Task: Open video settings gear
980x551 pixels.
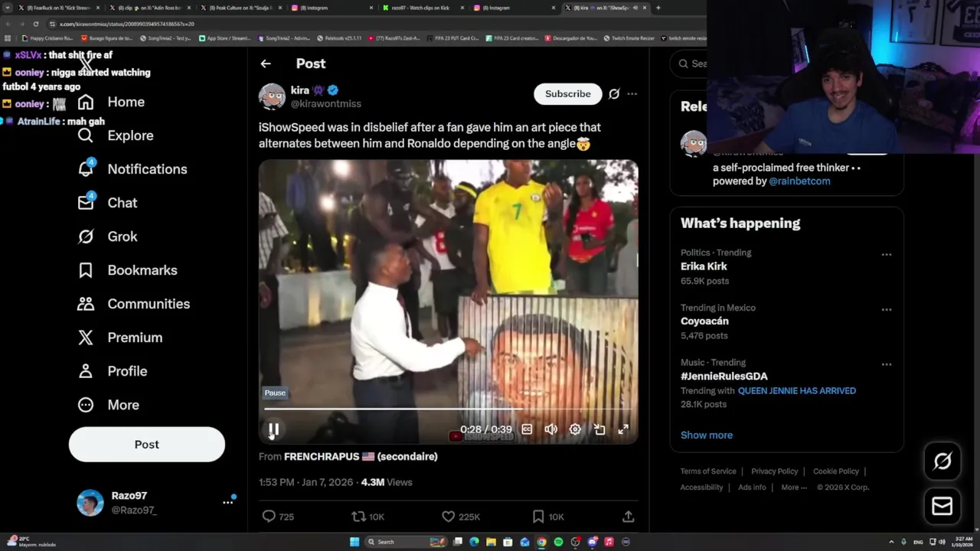Action: coord(575,429)
